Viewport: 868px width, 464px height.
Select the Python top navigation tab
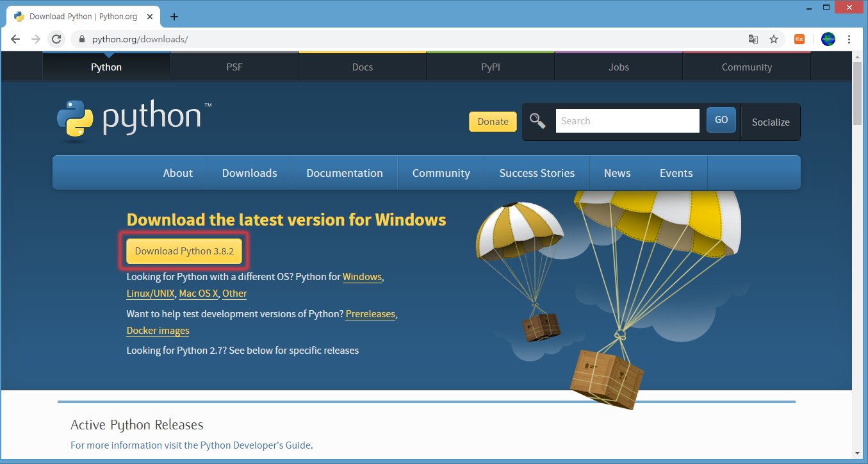click(x=106, y=67)
